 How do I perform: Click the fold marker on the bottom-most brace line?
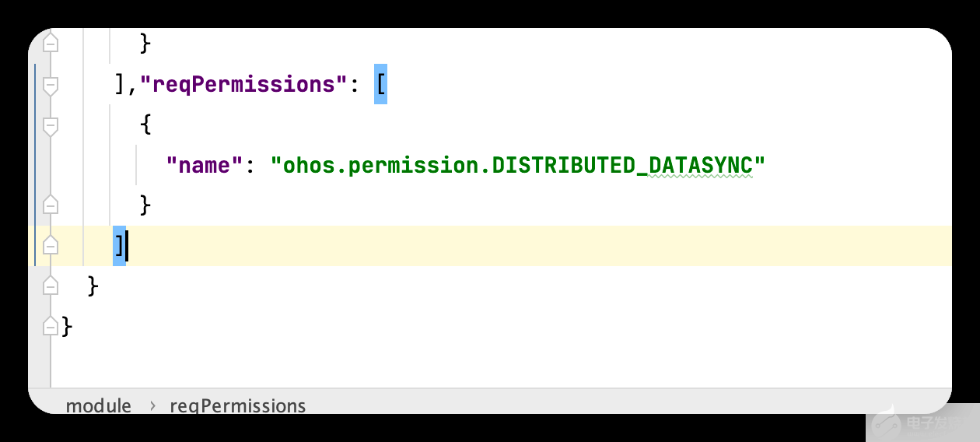coord(51,326)
